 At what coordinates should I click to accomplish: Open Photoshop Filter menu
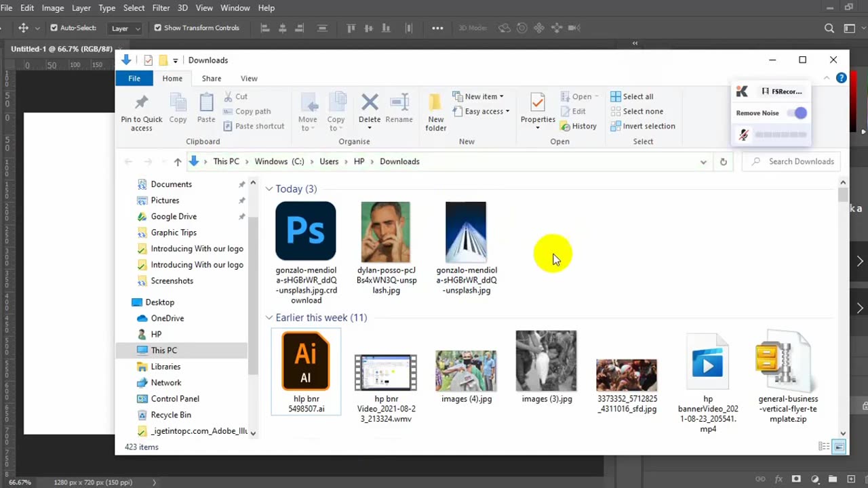[x=161, y=7]
